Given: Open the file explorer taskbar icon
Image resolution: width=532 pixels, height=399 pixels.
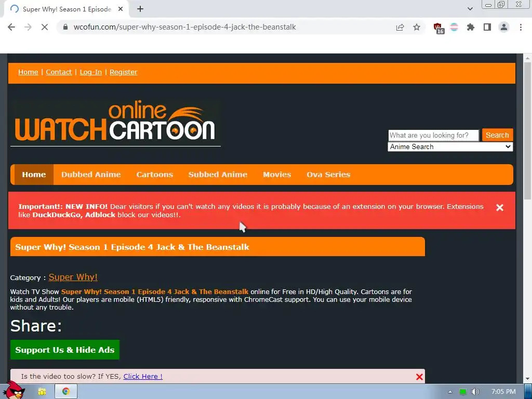Looking at the screenshot, I should pos(42,392).
